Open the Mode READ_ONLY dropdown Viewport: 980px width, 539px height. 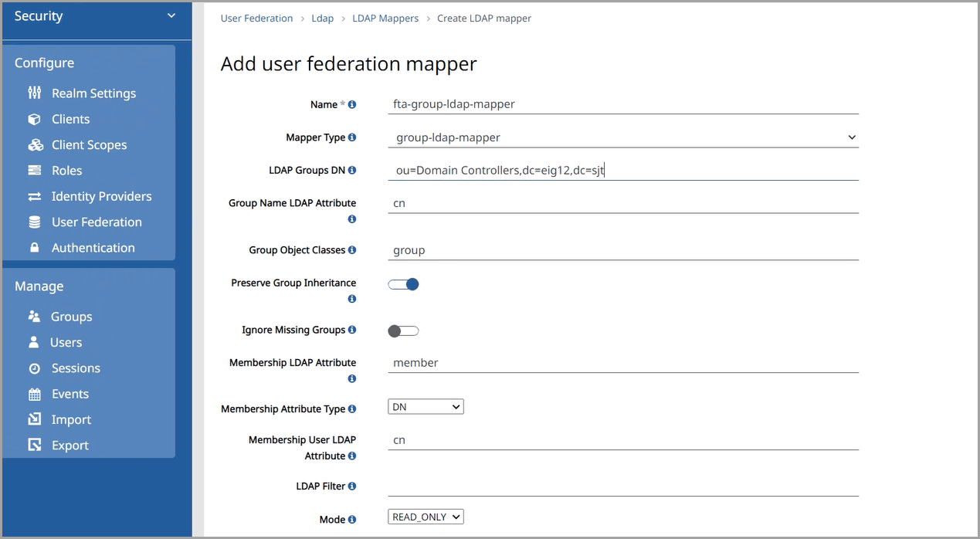point(426,517)
